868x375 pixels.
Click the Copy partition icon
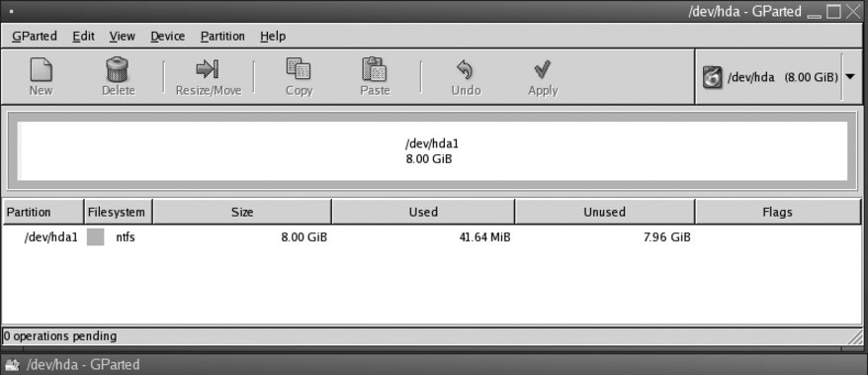coord(299,69)
